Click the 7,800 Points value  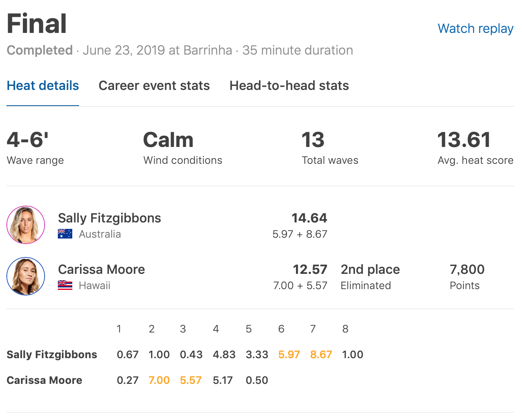click(x=467, y=269)
